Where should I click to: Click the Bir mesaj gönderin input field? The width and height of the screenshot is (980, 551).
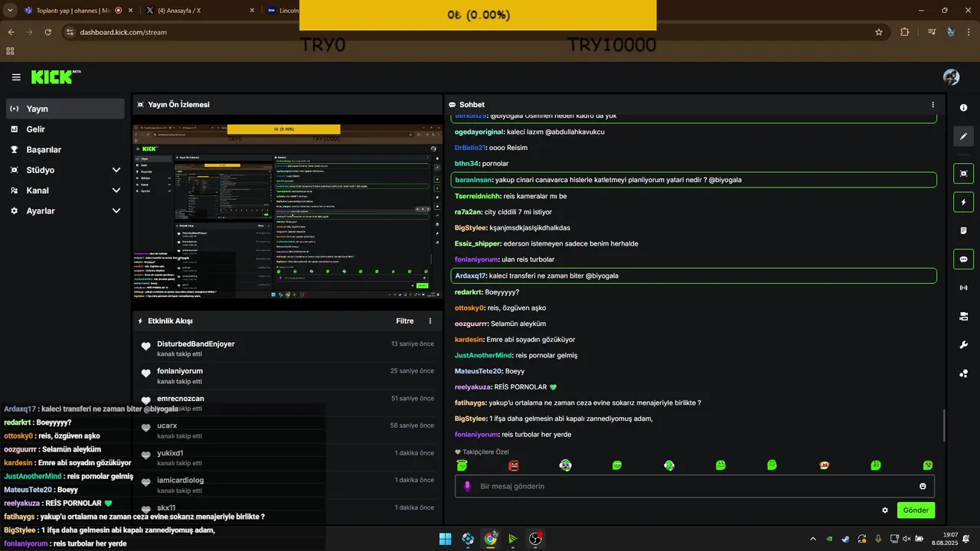[x=693, y=486]
